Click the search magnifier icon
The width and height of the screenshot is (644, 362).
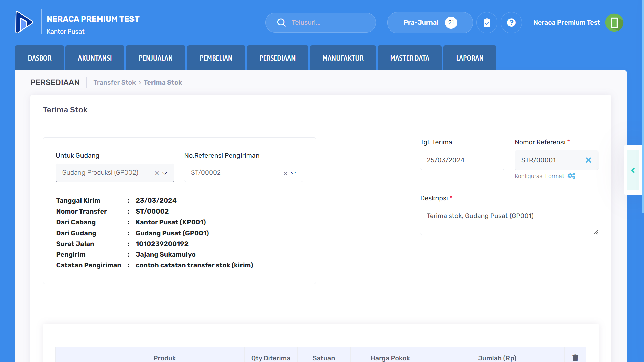click(281, 23)
